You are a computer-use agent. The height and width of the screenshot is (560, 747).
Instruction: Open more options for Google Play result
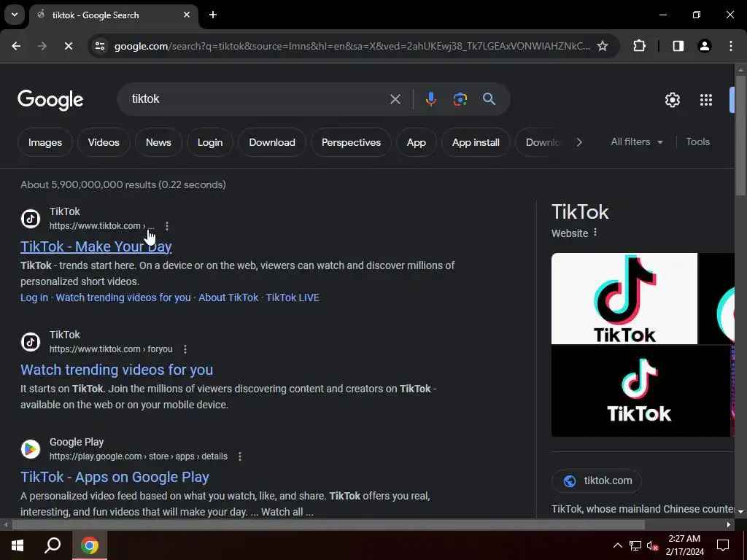pyautogui.click(x=239, y=456)
